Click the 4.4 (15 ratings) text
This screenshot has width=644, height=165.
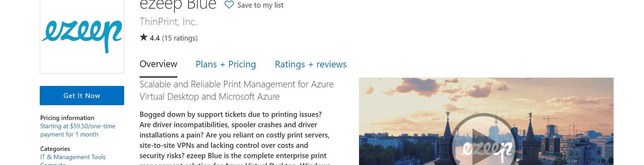(174, 38)
